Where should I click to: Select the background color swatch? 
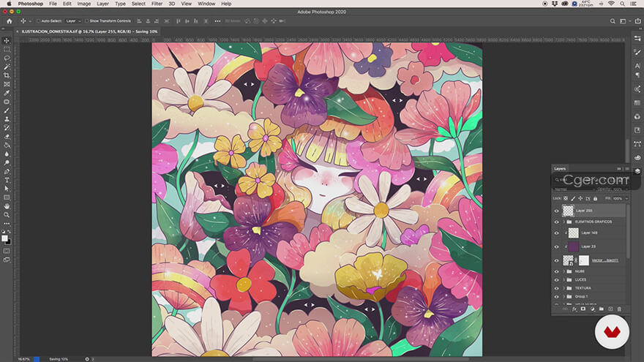(x=9, y=242)
